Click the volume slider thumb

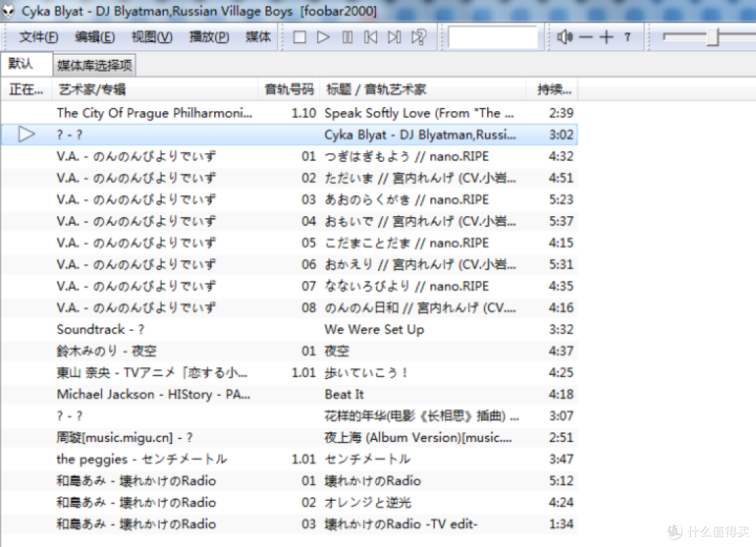point(713,37)
